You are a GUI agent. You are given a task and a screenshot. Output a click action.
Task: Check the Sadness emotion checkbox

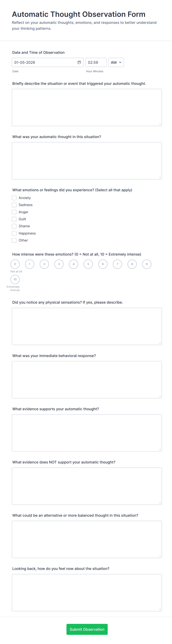[x=14, y=205]
